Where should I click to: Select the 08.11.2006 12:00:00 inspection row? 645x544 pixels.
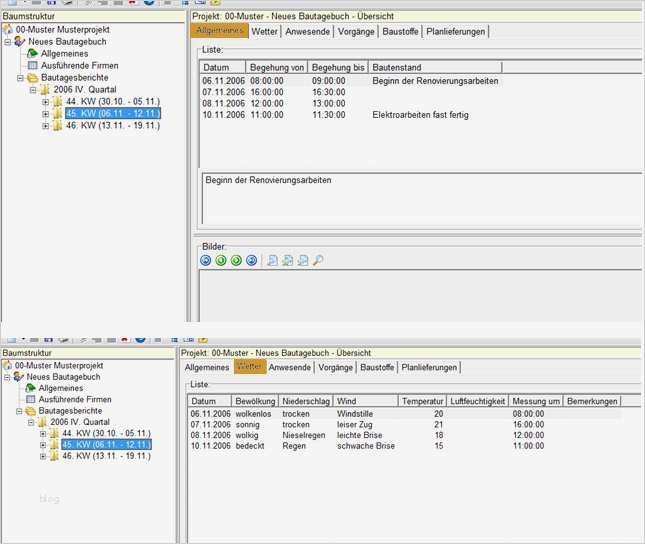pos(350,103)
